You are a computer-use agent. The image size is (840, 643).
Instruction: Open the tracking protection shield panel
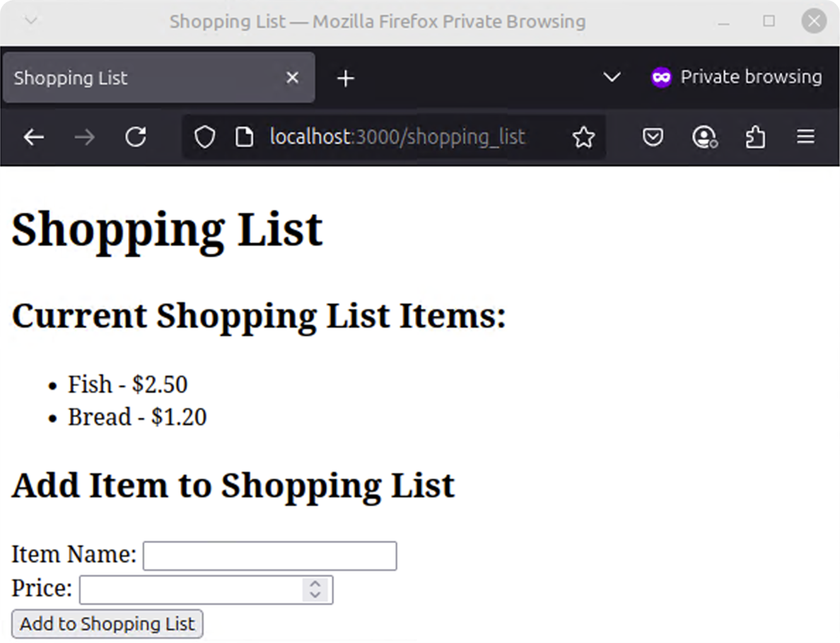pos(204,137)
